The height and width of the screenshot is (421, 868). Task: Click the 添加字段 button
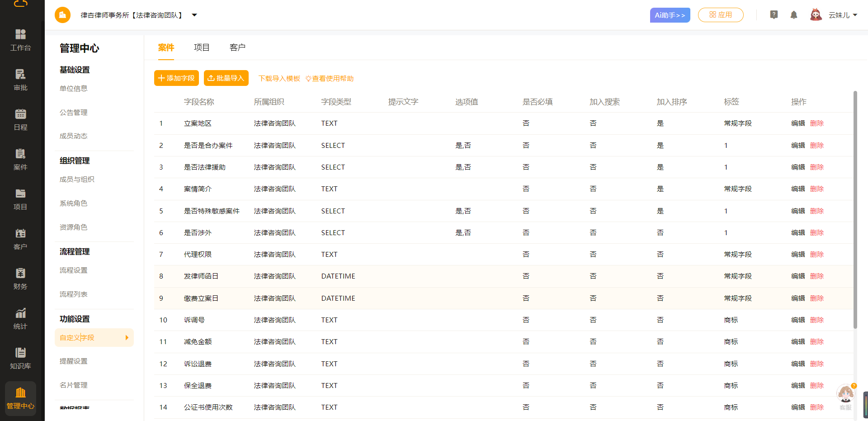[176, 78]
